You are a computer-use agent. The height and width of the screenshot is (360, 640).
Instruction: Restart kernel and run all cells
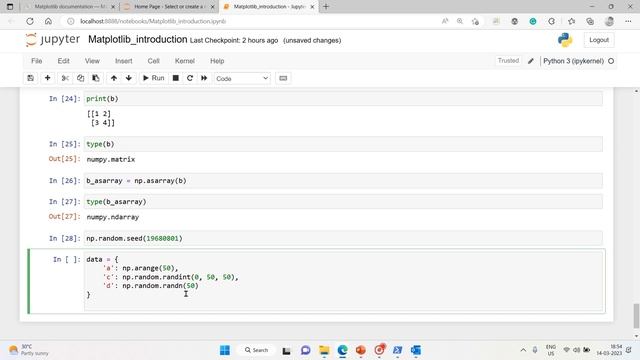(x=204, y=78)
